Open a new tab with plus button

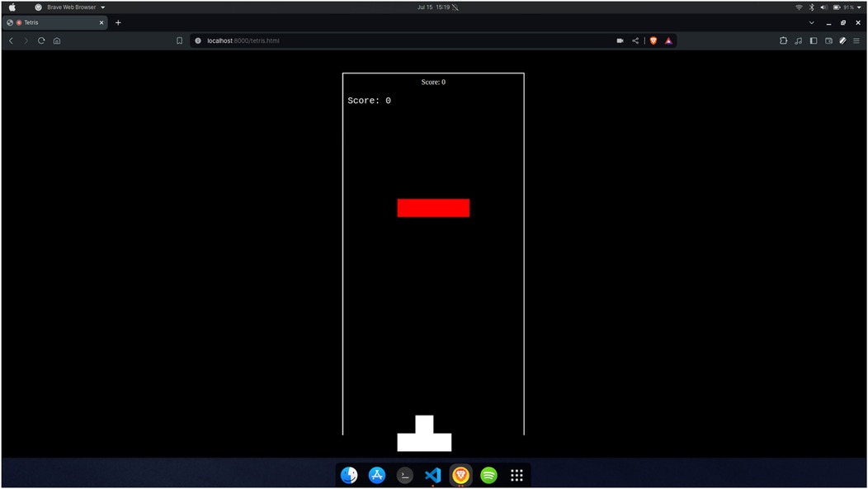pos(118,22)
